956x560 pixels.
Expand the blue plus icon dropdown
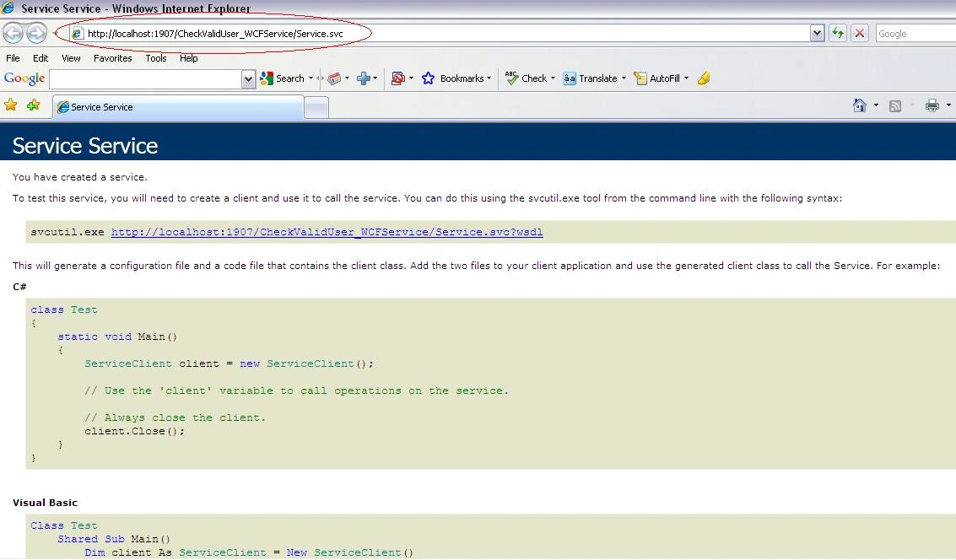coord(375,78)
